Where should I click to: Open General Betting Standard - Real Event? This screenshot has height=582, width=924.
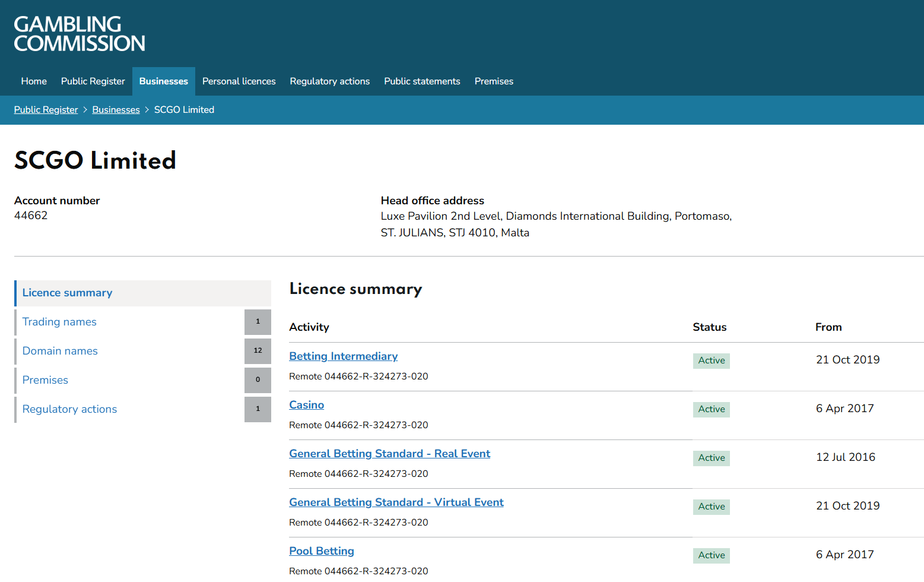click(x=390, y=454)
